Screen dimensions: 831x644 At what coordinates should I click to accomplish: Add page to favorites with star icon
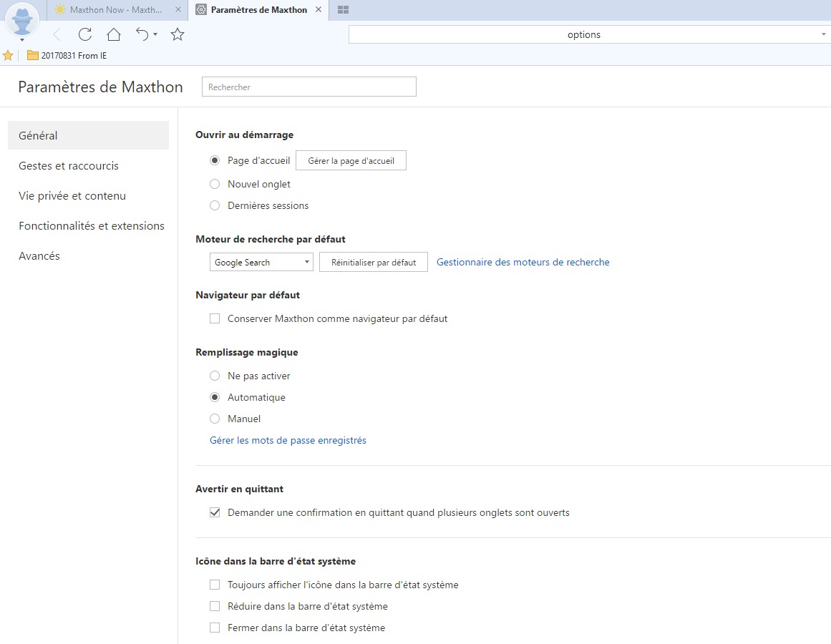[178, 34]
